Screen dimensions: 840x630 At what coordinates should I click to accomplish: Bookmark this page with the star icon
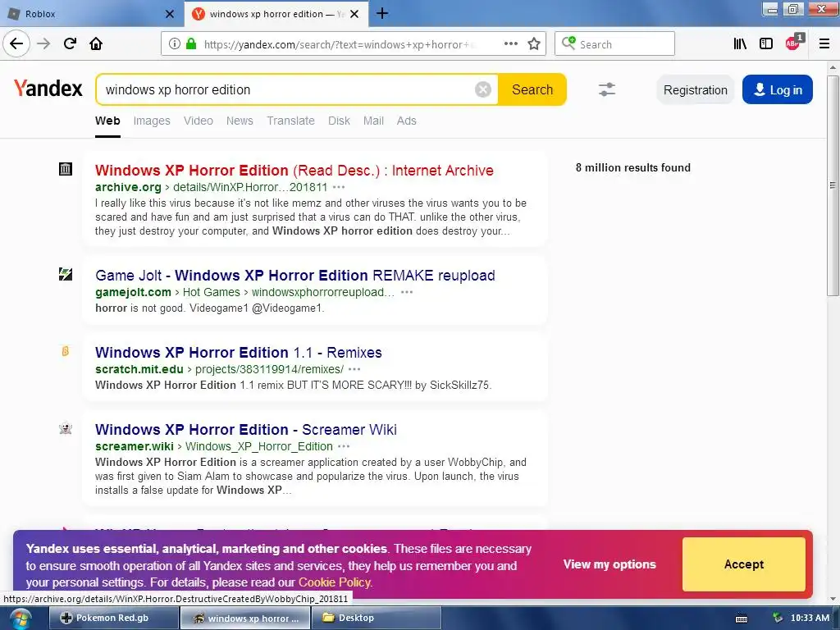pyautogui.click(x=533, y=44)
